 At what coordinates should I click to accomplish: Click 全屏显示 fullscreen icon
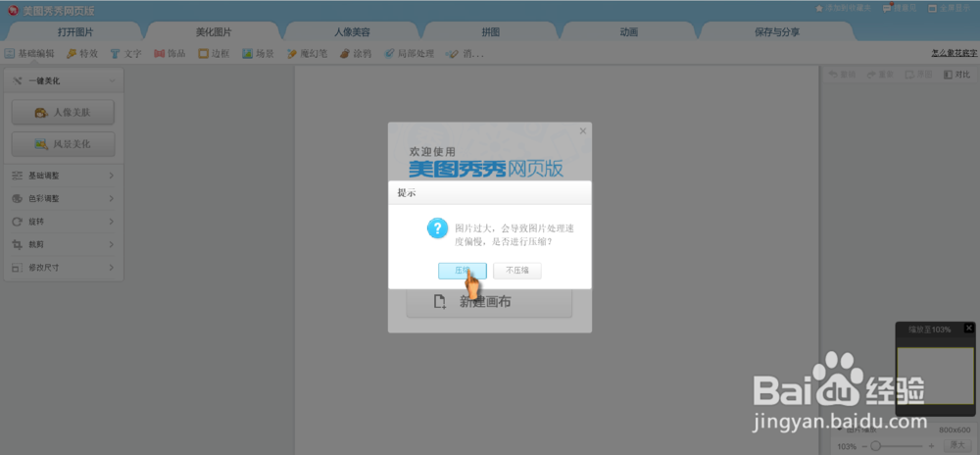point(933,8)
